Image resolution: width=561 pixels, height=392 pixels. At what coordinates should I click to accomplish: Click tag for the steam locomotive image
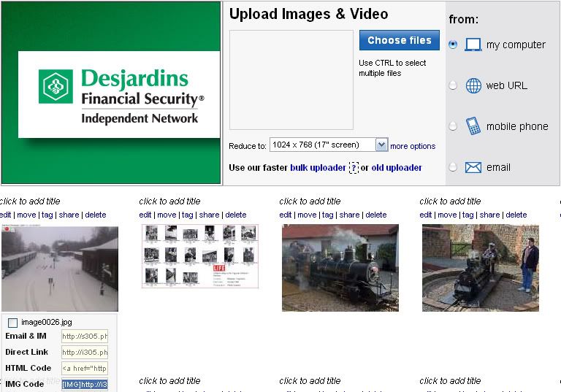(x=327, y=215)
